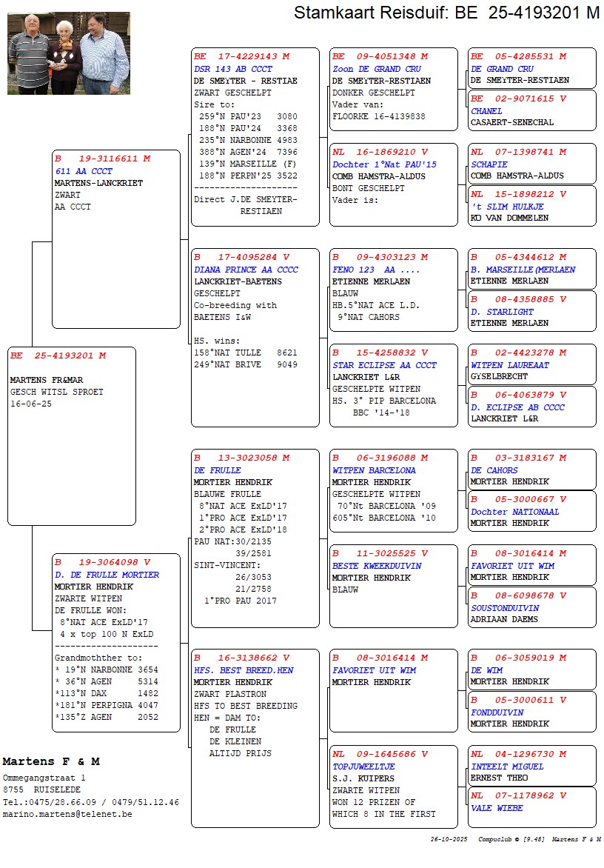Image resolution: width=604 pixels, height=868 pixels.
Task: Select the DSR 143 AB CCCT pigeon name
Action: pos(233,69)
